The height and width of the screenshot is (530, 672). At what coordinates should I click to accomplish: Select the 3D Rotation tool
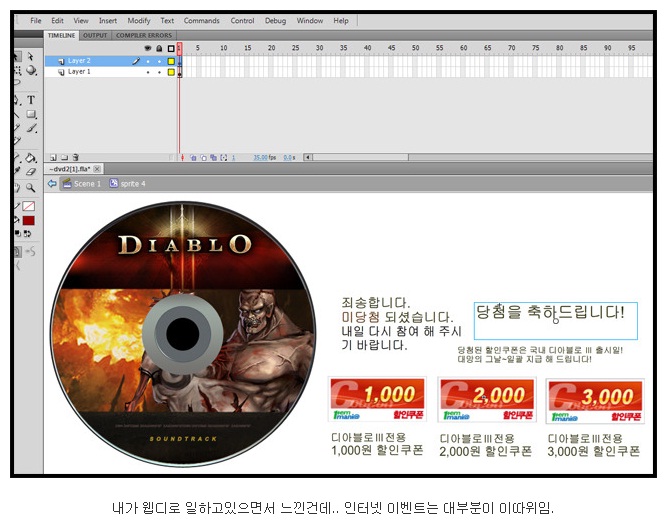[31, 70]
